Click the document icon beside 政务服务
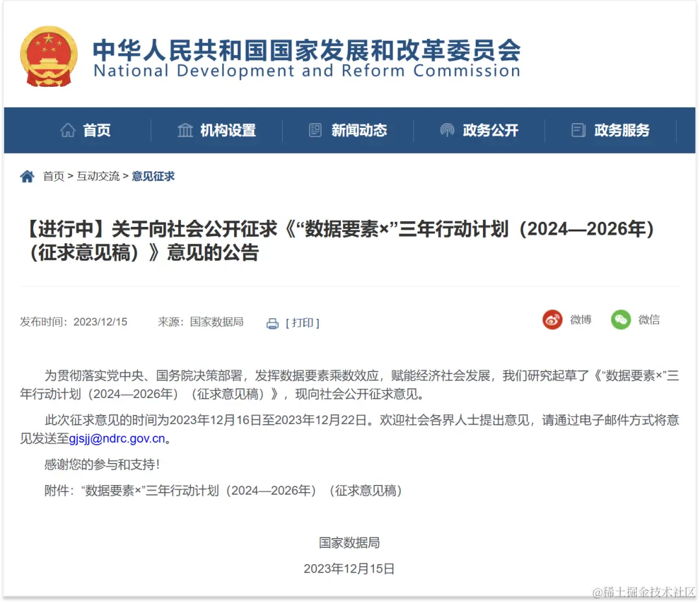 577,130
